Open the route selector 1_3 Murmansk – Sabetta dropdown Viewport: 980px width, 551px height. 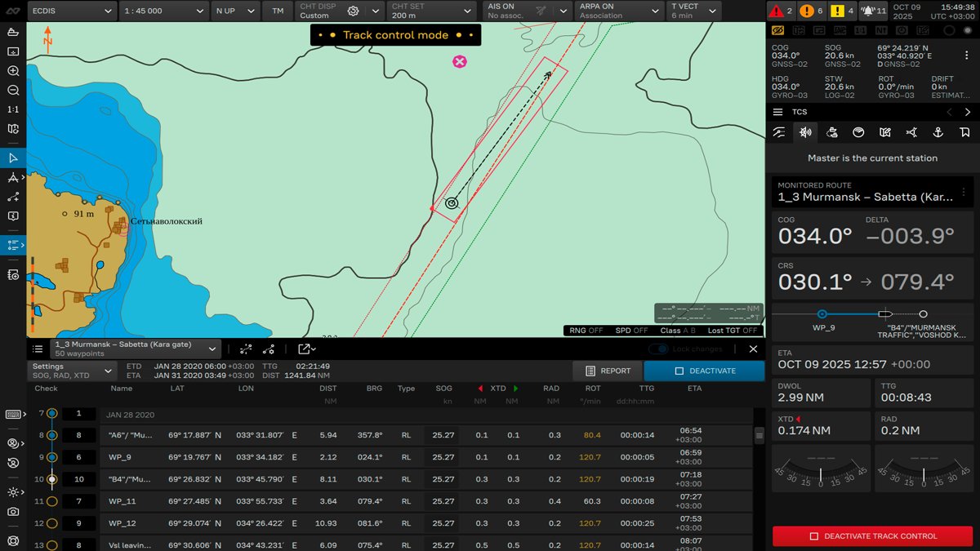pos(136,349)
